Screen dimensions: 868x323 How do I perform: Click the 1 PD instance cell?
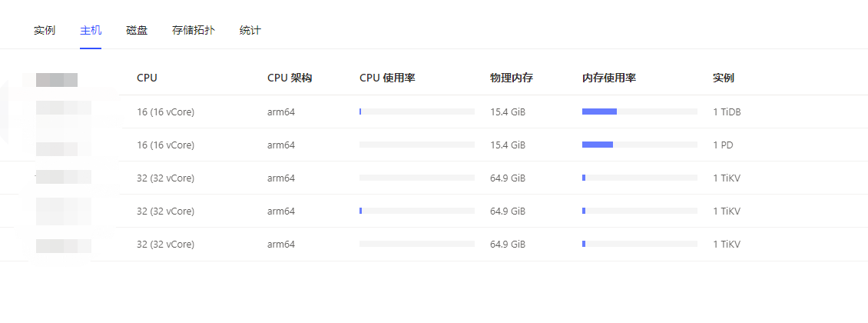tap(723, 145)
